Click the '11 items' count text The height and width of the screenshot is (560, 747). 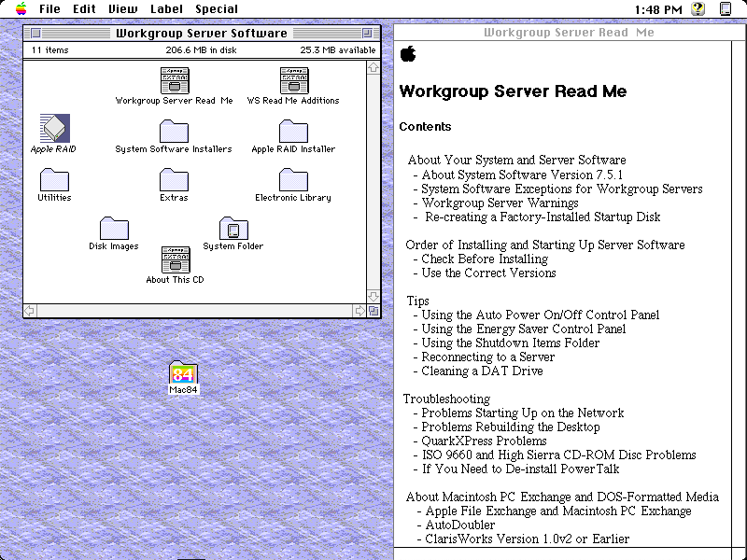pos(50,50)
